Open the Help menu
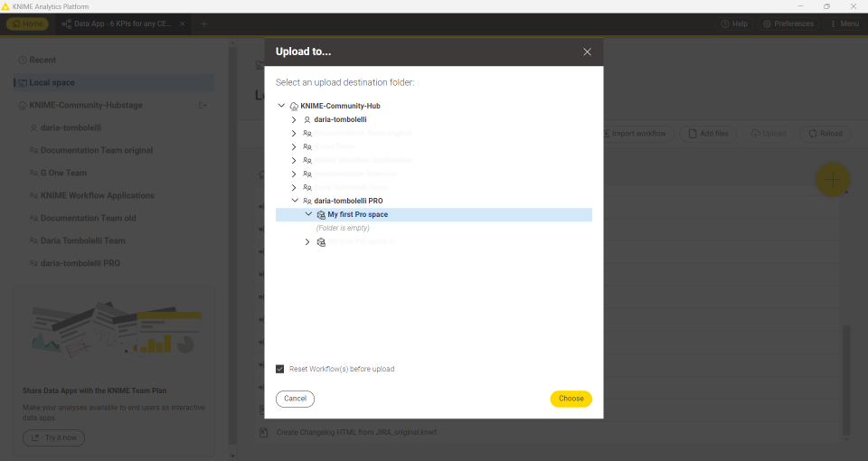 click(x=733, y=24)
